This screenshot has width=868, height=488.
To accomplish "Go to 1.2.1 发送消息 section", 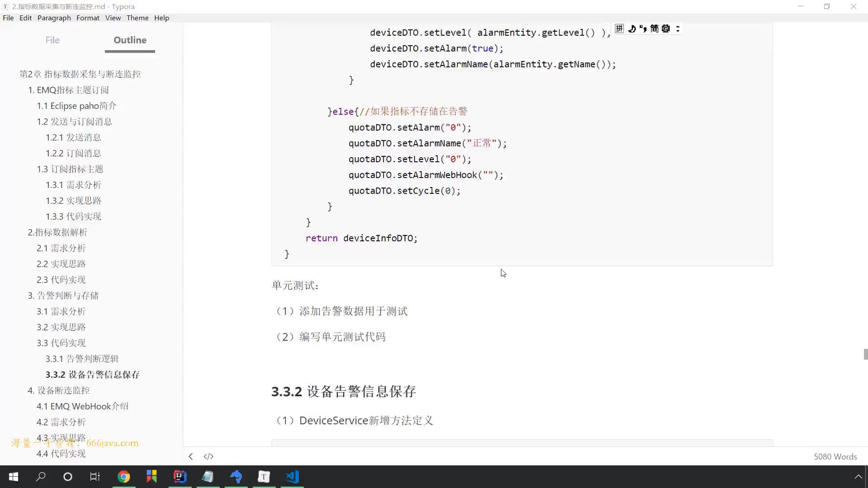I will (x=73, y=137).
